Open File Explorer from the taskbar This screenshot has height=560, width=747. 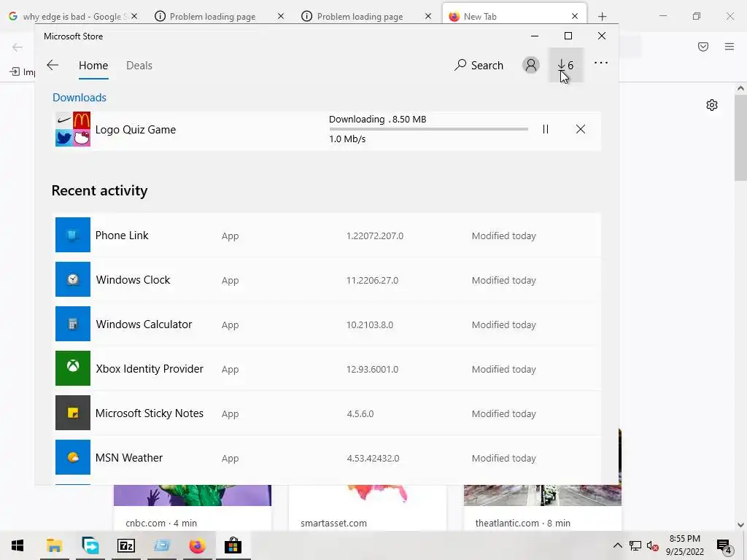54,545
